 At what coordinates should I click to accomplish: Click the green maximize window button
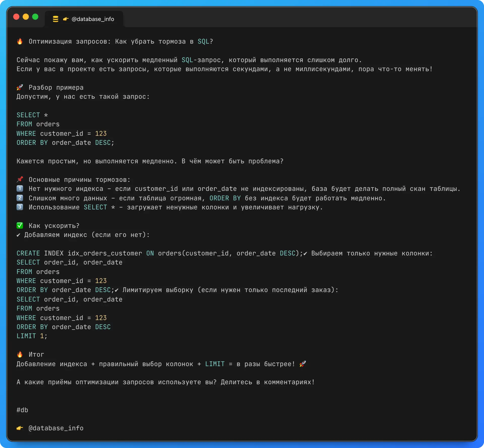(x=35, y=17)
